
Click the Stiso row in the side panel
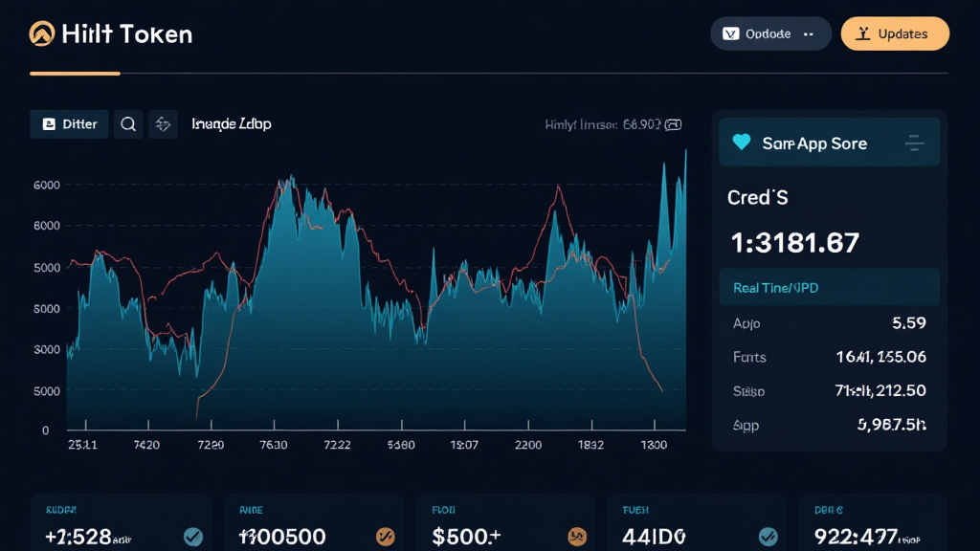(x=829, y=390)
